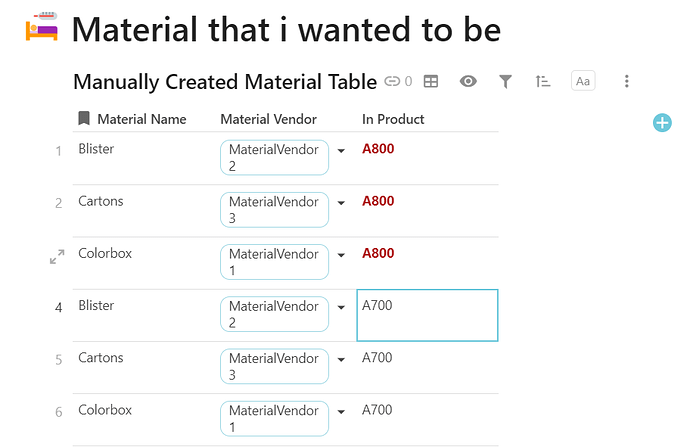Click the active A700 cell in row 4
The image size is (690, 447).
click(x=427, y=315)
